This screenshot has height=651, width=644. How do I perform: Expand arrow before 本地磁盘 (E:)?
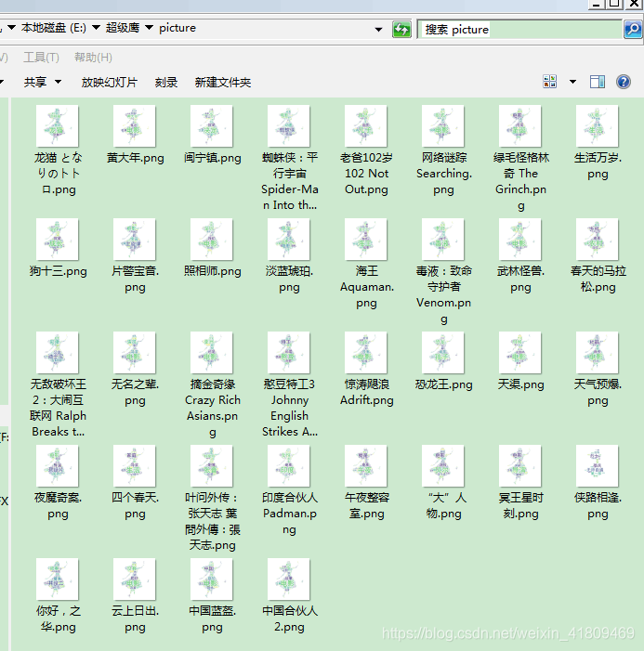(x=11, y=28)
